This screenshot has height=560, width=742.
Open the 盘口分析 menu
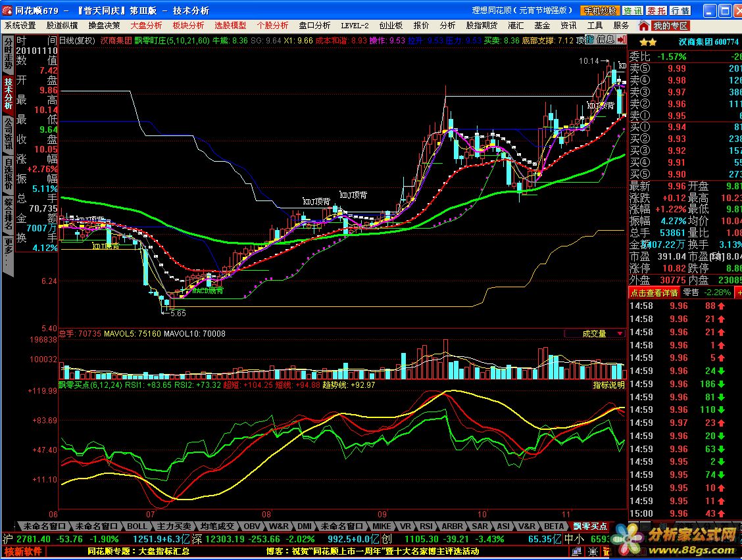pyautogui.click(x=314, y=26)
